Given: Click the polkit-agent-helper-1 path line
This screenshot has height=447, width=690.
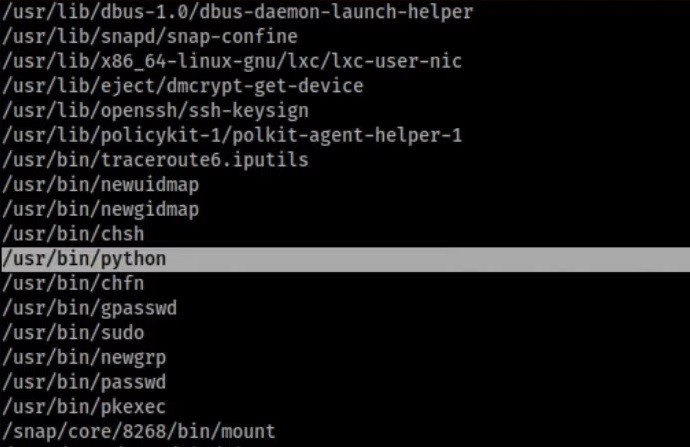Looking at the screenshot, I should 232,135.
